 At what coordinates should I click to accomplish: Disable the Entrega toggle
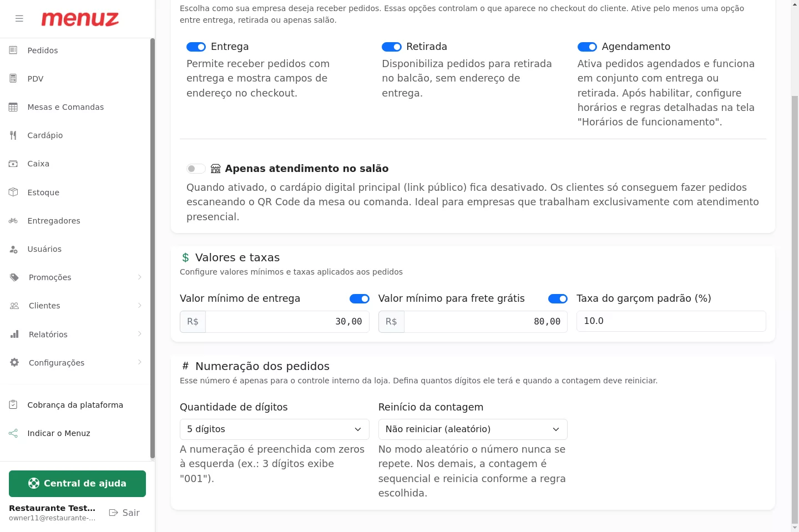[x=196, y=47]
